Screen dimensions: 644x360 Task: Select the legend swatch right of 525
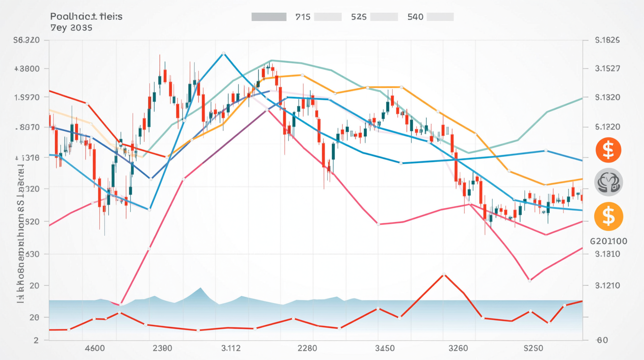pos(384,17)
